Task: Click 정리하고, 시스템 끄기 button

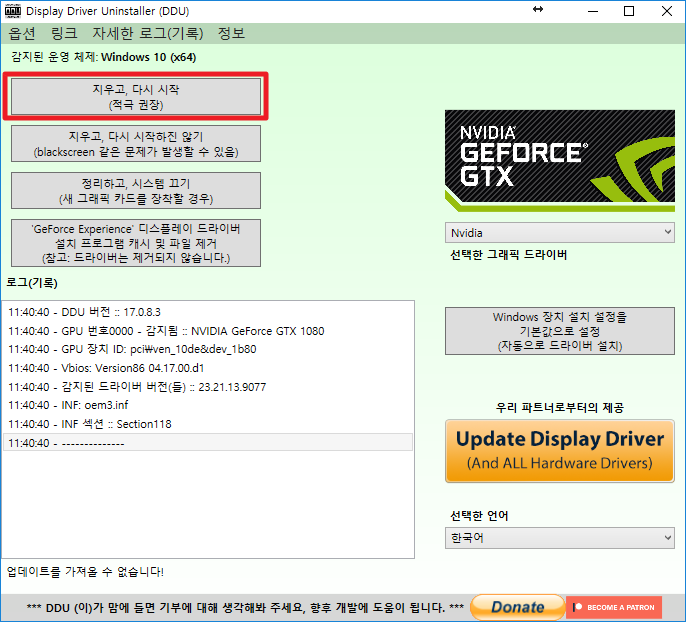Action: 136,191
